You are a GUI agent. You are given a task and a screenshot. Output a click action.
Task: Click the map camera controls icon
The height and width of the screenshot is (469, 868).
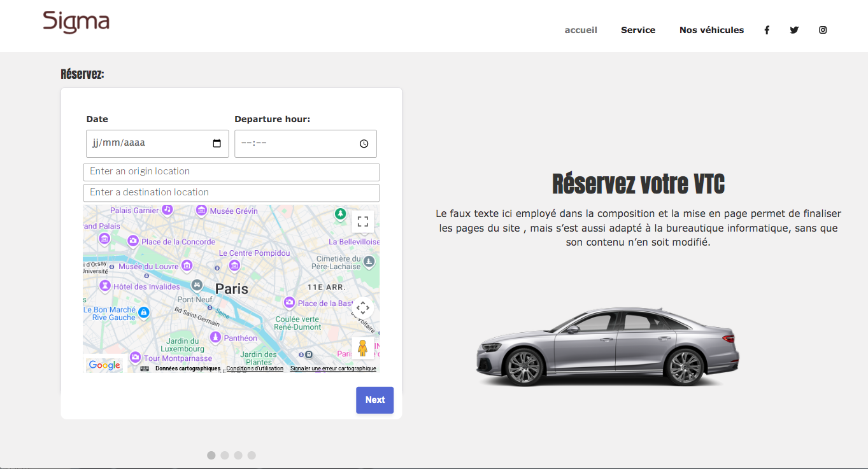coord(363,308)
